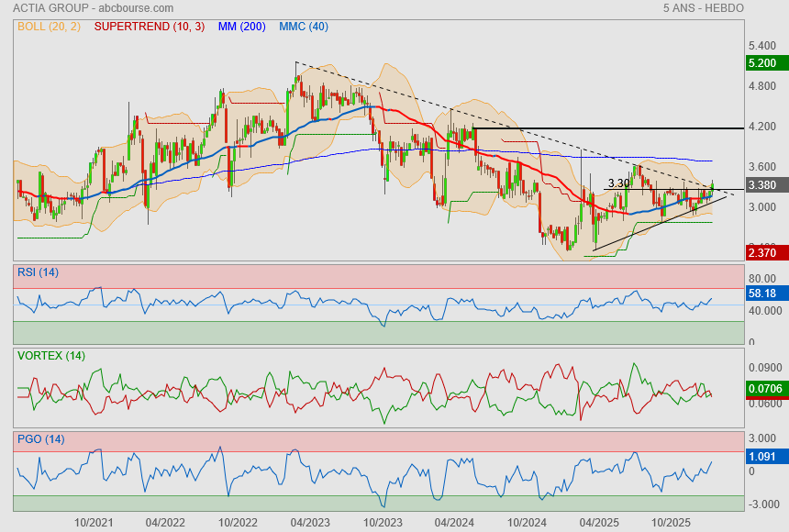Click the VORTEX (14) panel label
This screenshot has height=532, width=789.
tap(50, 356)
